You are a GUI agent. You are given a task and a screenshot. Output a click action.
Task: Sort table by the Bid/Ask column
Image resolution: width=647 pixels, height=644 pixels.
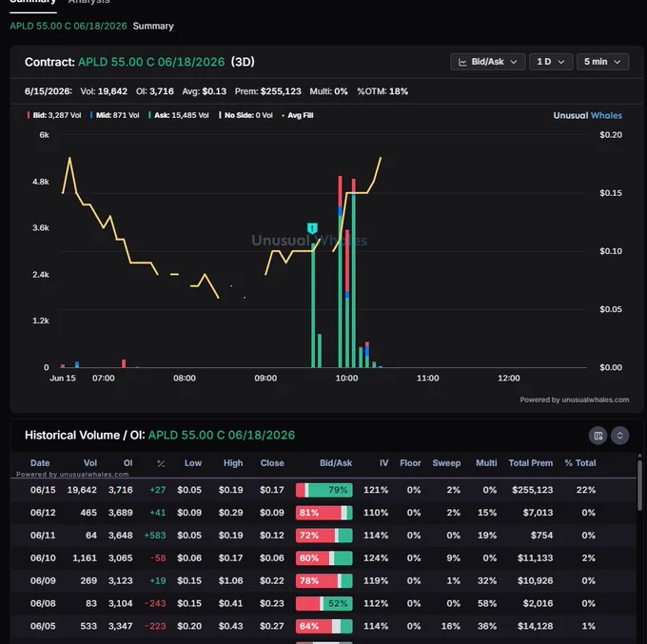click(336, 463)
